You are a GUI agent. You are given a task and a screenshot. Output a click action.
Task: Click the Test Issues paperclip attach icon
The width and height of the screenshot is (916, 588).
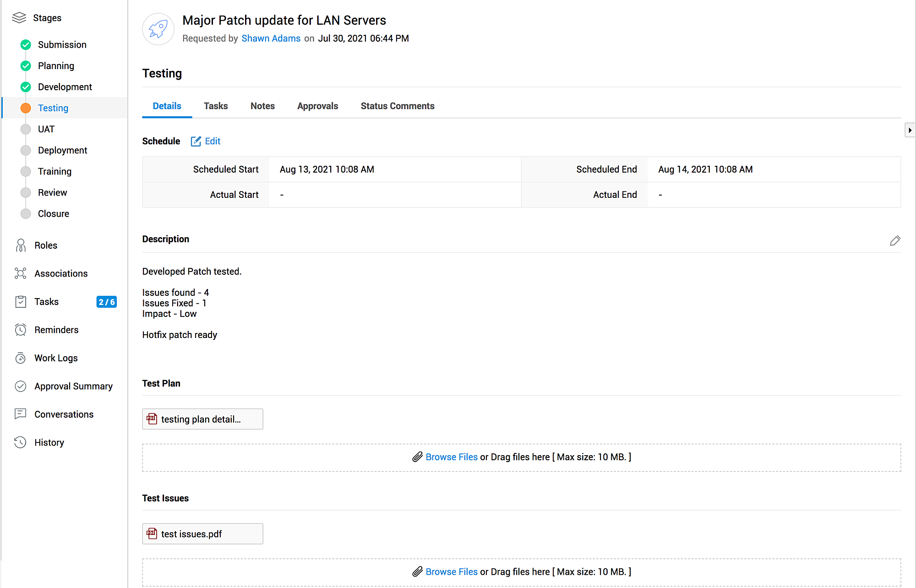pos(417,572)
